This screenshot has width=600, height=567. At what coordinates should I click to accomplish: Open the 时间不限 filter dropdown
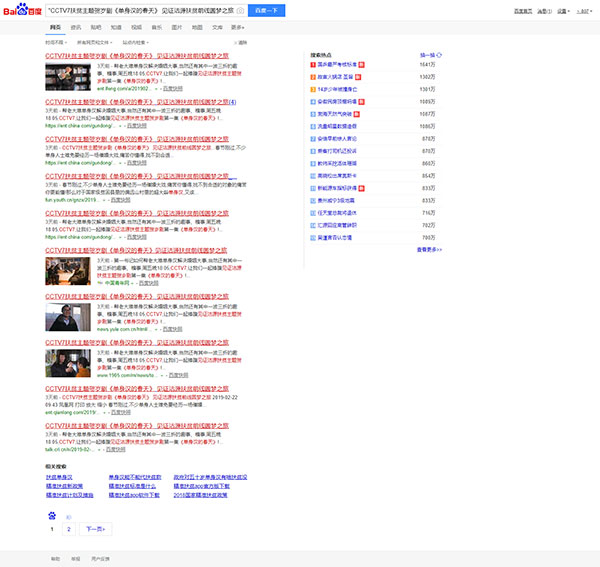pos(56,42)
